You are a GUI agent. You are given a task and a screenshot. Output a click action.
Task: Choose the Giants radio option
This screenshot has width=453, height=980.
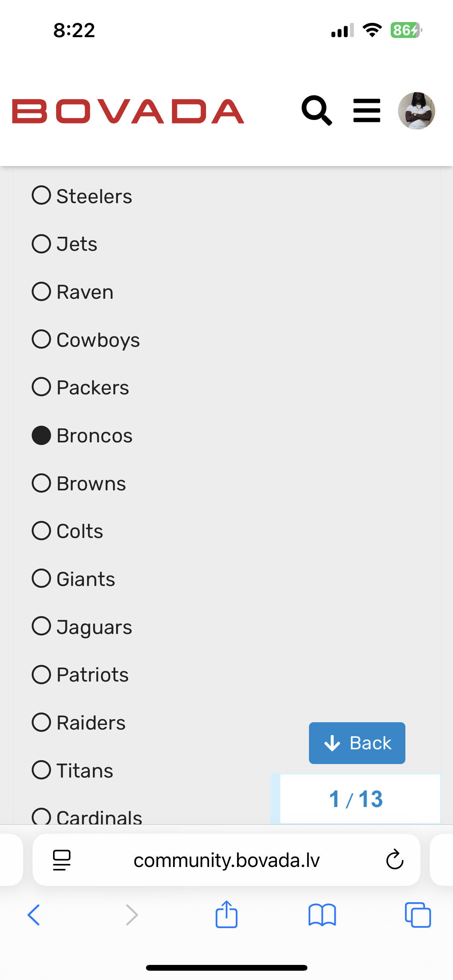tap(41, 579)
